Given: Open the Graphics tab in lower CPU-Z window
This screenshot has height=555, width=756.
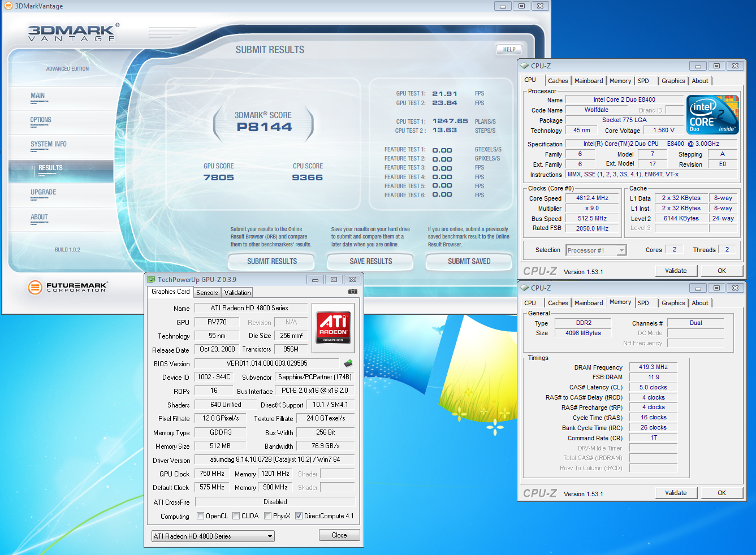Looking at the screenshot, I should 673,303.
